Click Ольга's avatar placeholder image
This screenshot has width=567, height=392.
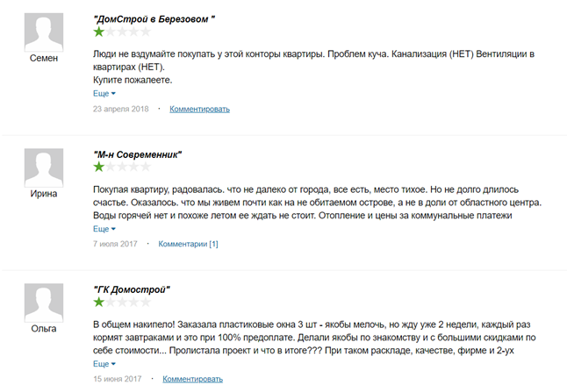(x=44, y=303)
